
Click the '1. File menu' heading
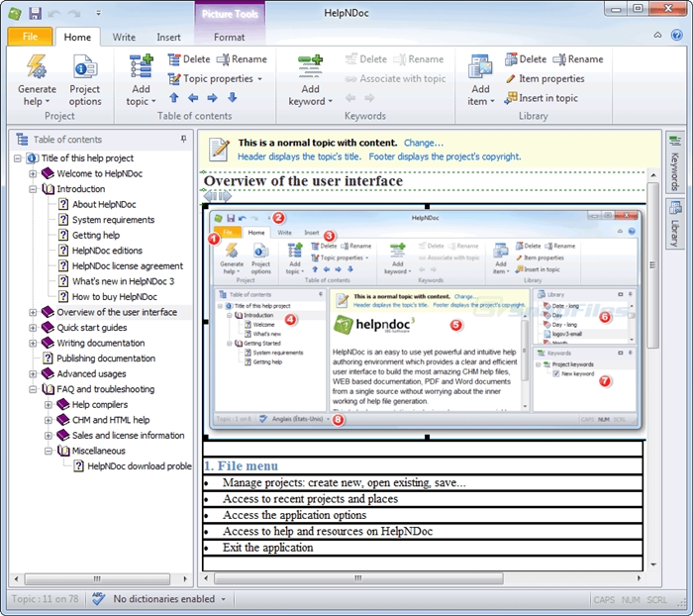pyautogui.click(x=241, y=466)
